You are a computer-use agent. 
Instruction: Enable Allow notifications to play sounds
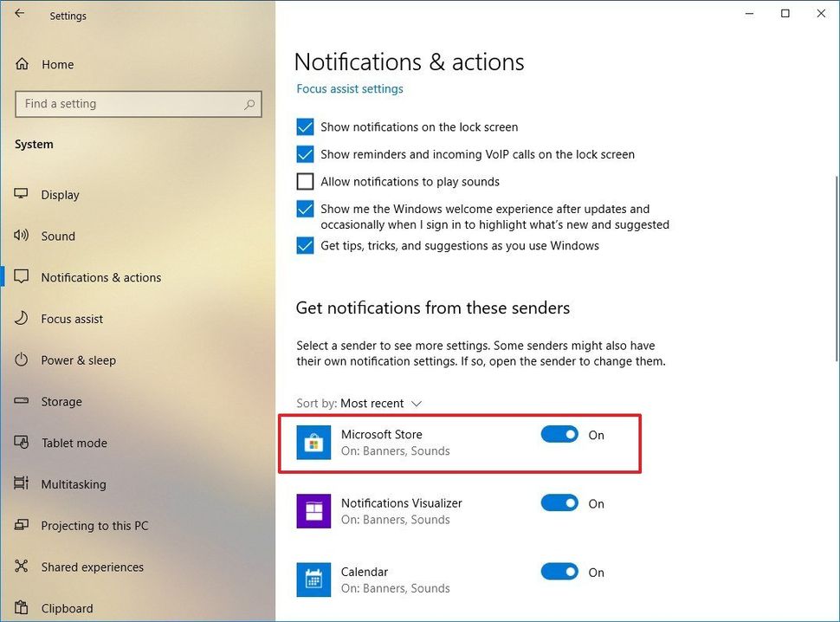(x=305, y=181)
